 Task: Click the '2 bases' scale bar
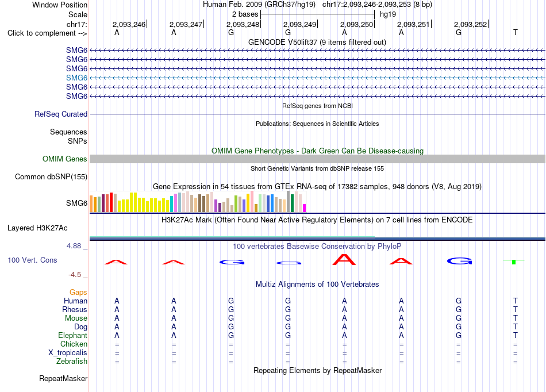317,14
